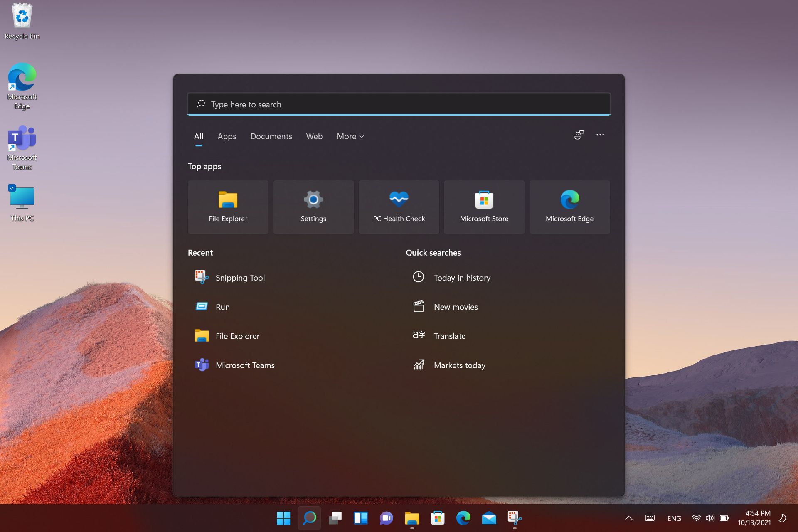Open search settings via ellipsis menu
This screenshot has width=798, height=532.
[x=600, y=135]
